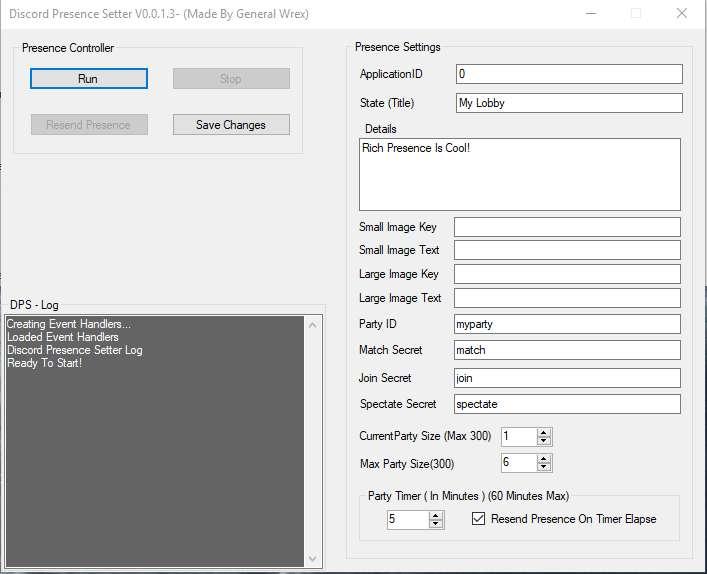
Task: Click the Party ID field containing myparty
Action: point(567,324)
